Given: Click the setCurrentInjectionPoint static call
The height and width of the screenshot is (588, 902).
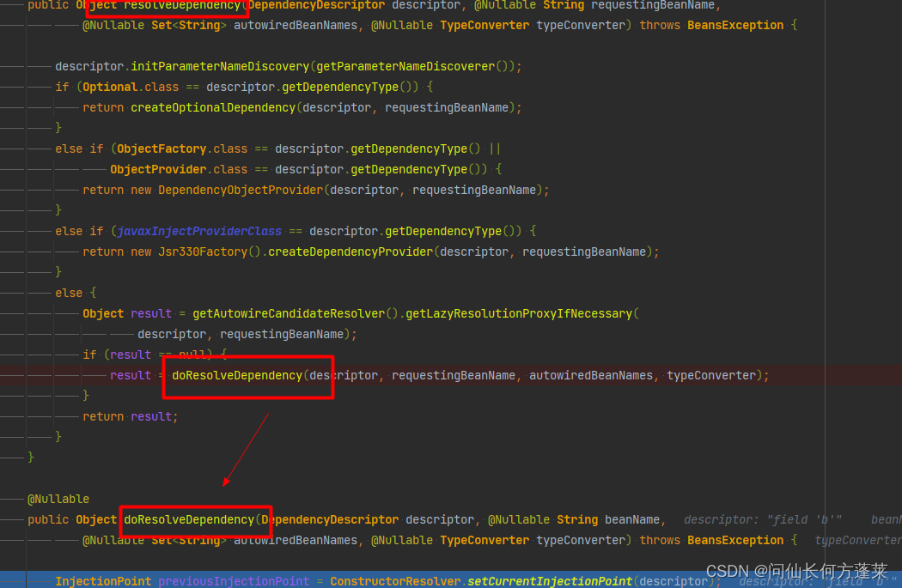Looking at the screenshot, I should point(550,582).
